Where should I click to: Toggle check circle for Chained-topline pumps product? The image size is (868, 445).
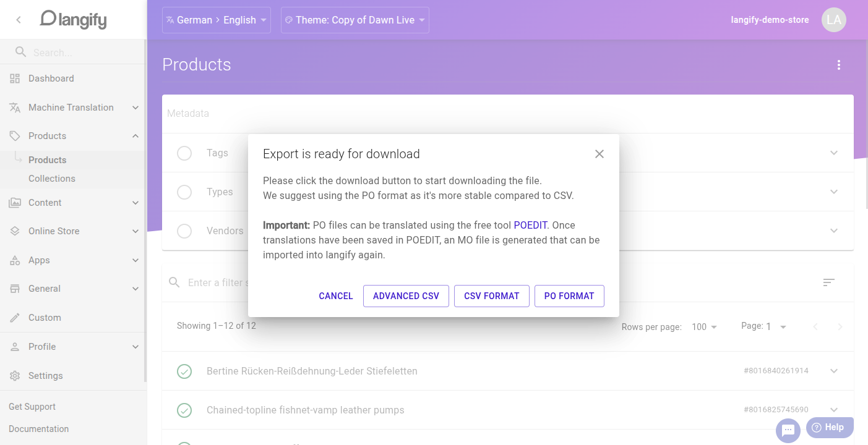184,410
